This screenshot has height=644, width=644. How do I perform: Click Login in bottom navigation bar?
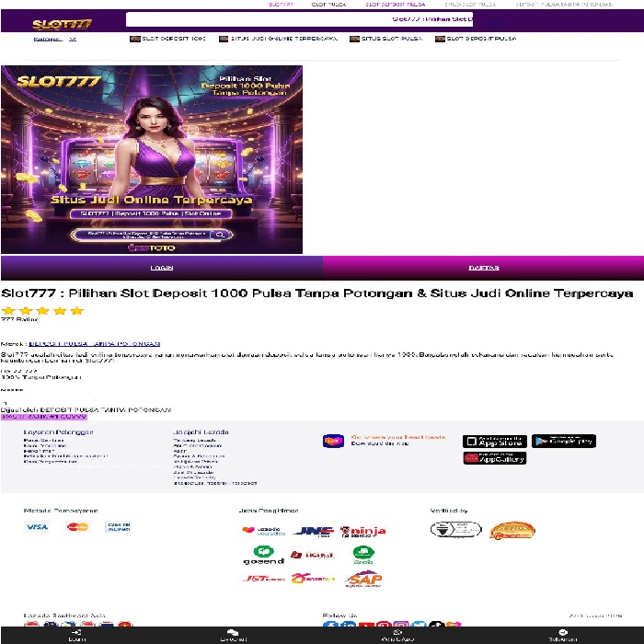[x=76, y=636]
